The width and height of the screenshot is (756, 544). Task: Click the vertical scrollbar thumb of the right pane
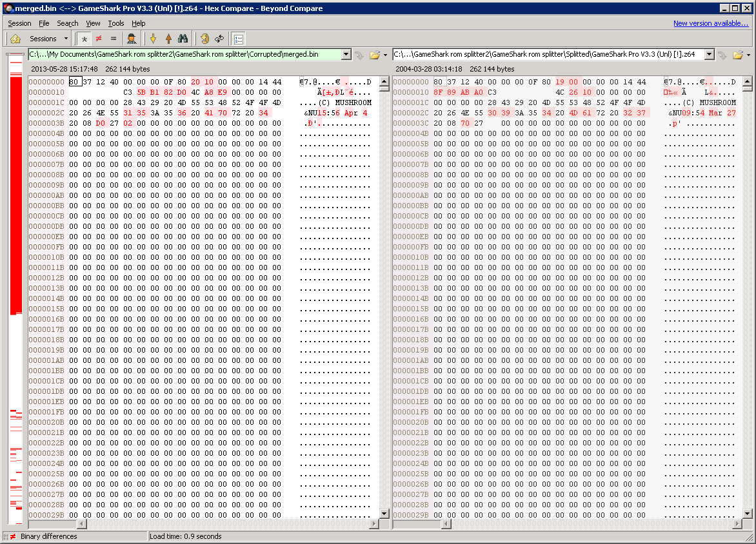(x=748, y=89)
